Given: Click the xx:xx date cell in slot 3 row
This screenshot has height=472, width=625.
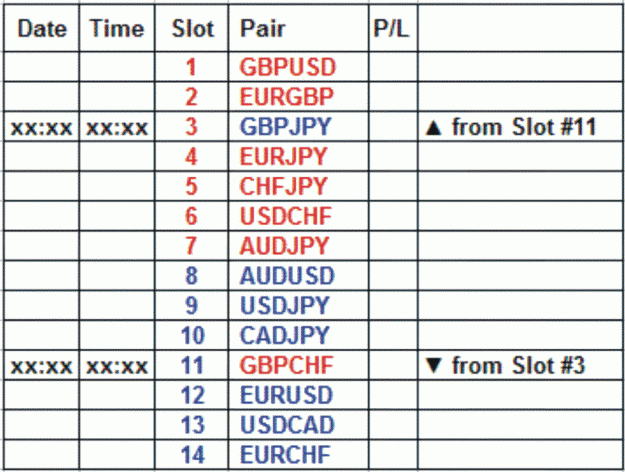Looking at the screenshot, I should (x=41, y=127).
